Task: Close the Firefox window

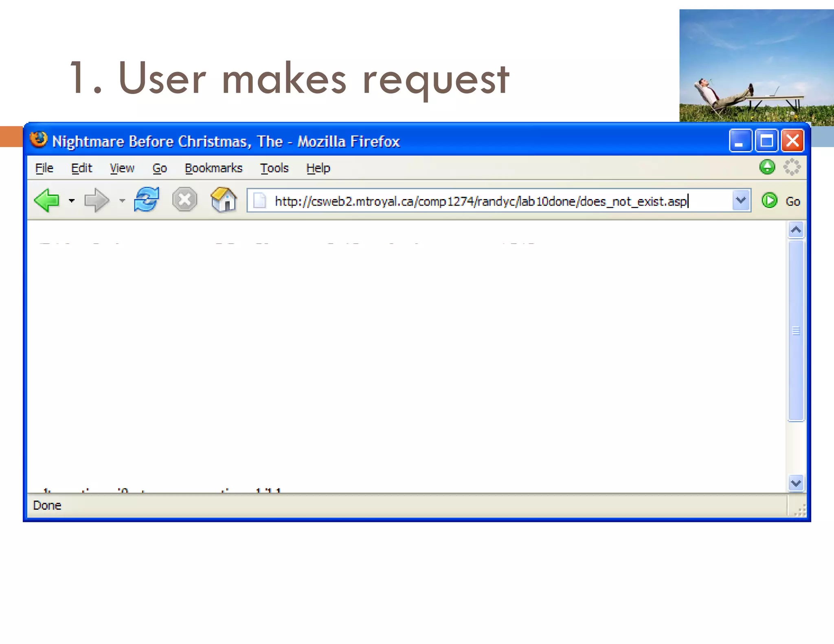Action: pyautogui.click(x=792, y=141)
